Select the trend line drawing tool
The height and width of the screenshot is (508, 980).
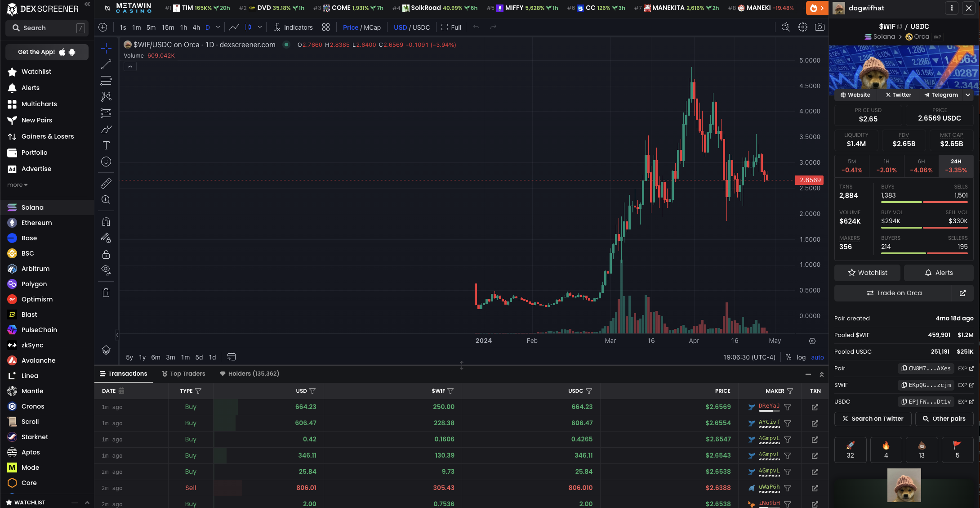(x=106, y=64)
